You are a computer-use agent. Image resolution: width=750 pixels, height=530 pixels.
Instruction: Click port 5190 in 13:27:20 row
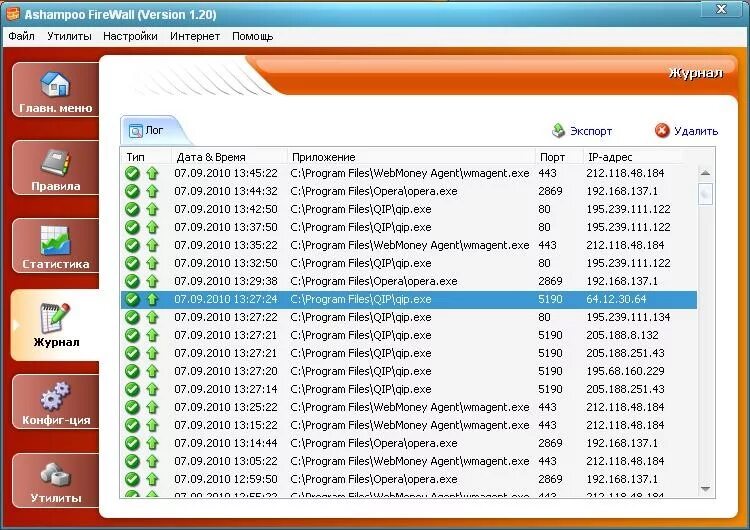550,371
